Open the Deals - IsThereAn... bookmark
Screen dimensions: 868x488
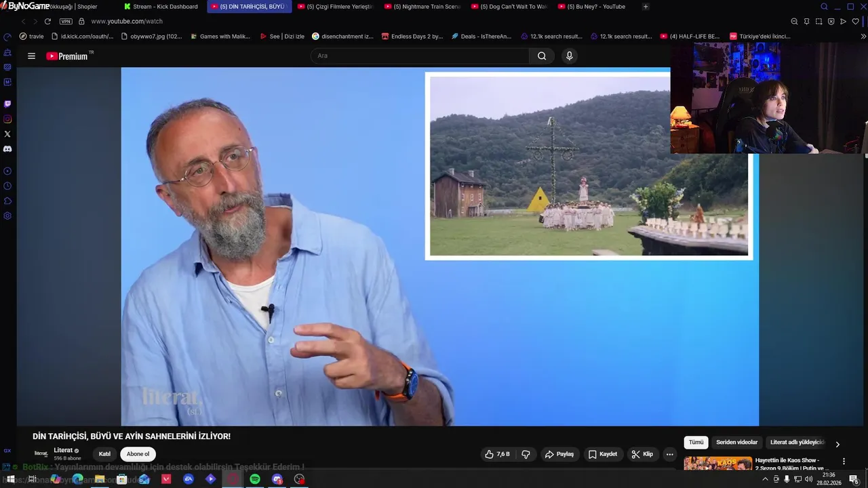[x=481, y=37]
